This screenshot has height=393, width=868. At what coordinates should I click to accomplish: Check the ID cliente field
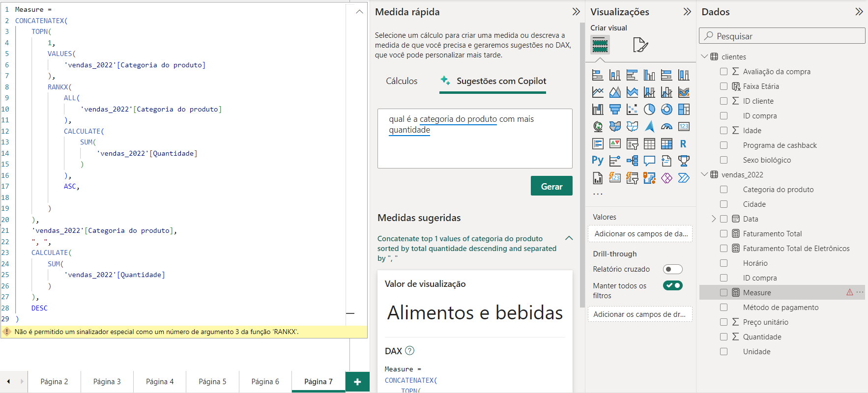[723, 101]
